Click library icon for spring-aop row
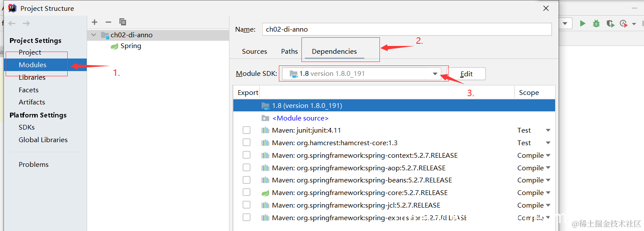Viewport: 644px width, 231px height. 265,168
